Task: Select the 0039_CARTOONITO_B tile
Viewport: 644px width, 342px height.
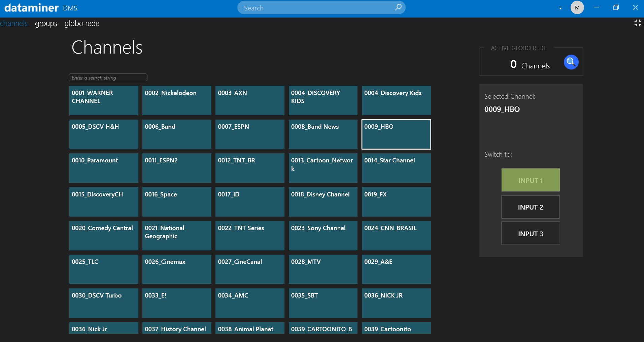Action: (323, 328)
